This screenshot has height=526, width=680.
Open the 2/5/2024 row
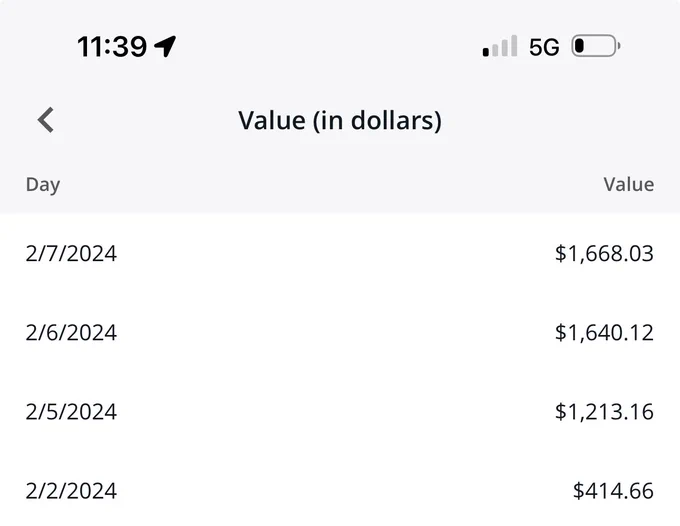click(x=340, y=412)
